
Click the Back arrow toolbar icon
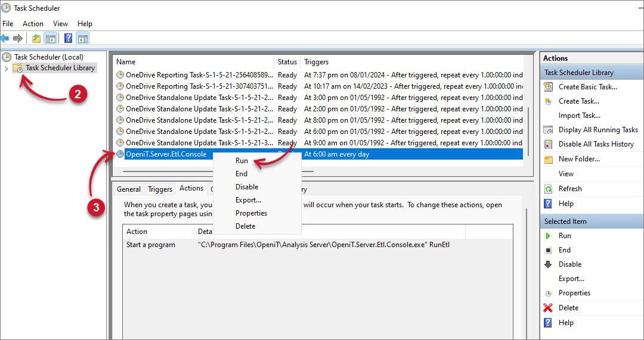click(x=5, y=39)
